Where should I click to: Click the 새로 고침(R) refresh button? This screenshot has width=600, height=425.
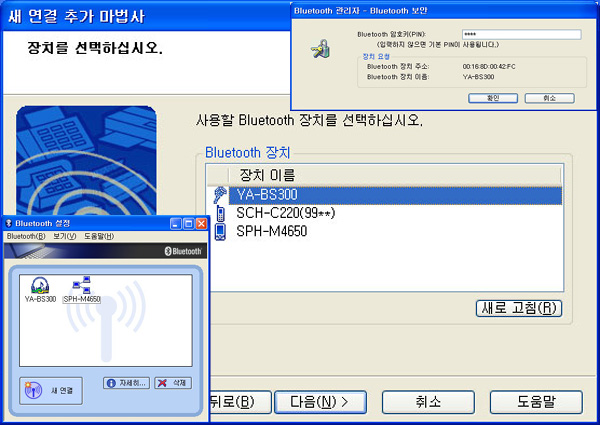tap(519, 308)
